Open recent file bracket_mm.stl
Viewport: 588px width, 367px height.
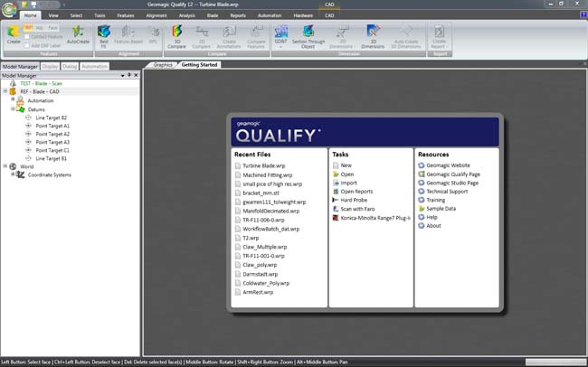coord(261,193)
